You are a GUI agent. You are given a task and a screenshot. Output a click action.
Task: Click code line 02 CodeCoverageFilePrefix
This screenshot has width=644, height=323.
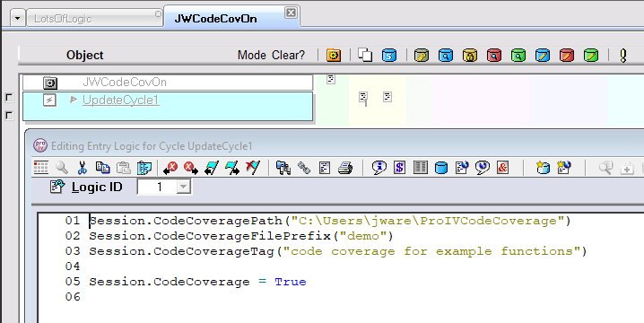pos(241,236)
